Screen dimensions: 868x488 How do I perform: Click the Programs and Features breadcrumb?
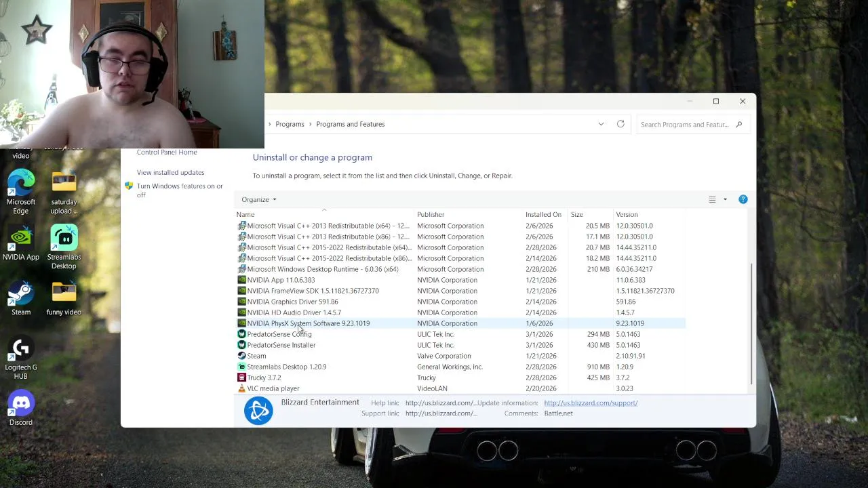click(350, 124)
